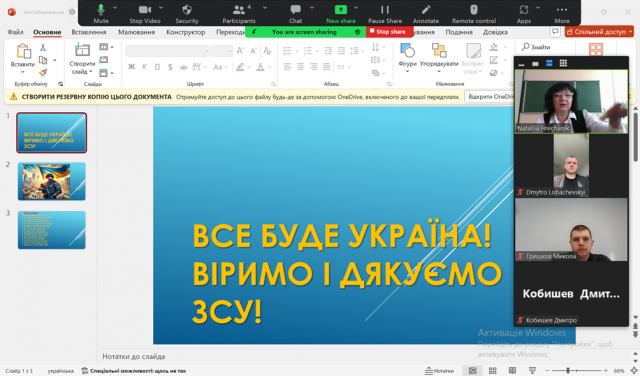The height and width of the screenshot is (376, 640).
Task: Open comments icon near share button
Action: (x=555, y=31)
